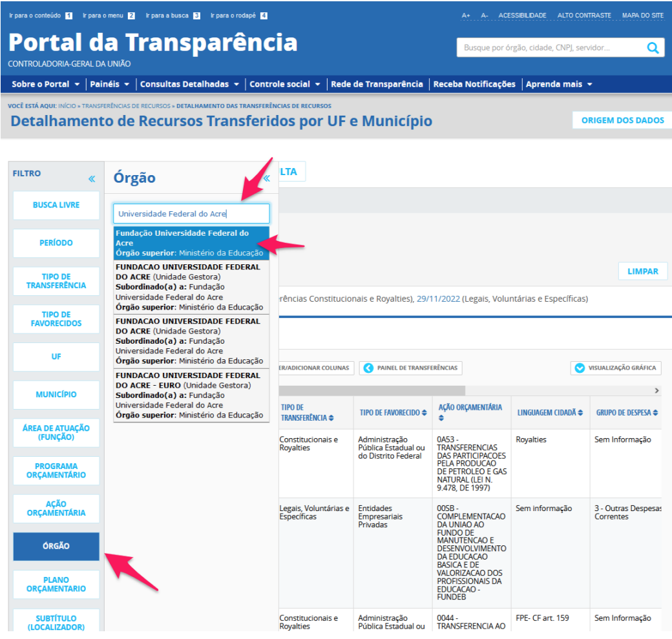Select the PERÍODO filter tab

coord(56,243)
